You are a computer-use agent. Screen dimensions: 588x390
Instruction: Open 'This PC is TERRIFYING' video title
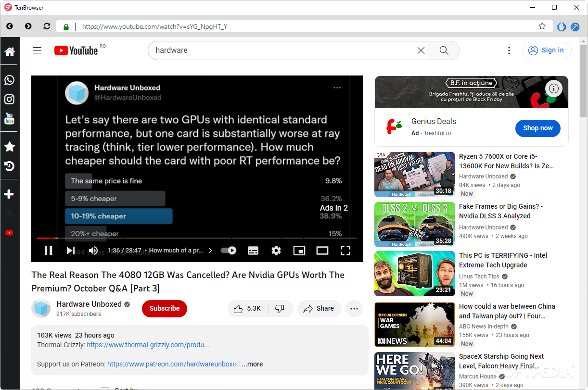503,260
